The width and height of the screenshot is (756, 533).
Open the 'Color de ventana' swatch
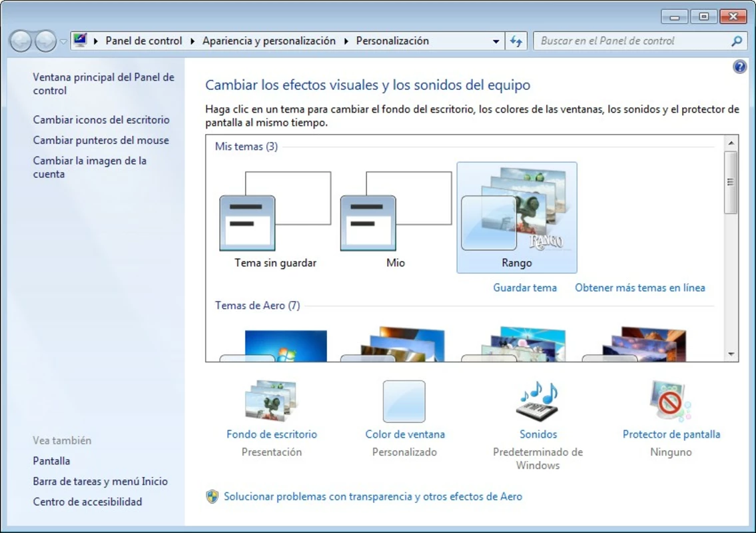click(x=404, y=401)
